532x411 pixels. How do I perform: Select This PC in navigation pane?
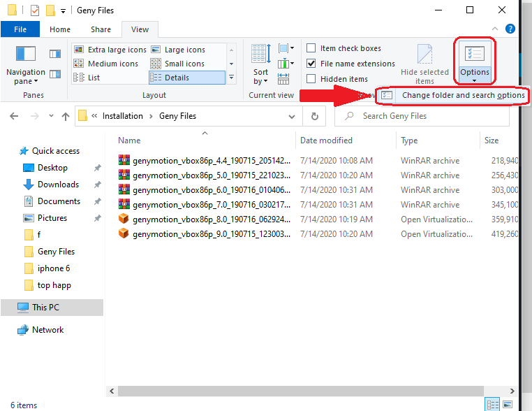tap(52, 308)
